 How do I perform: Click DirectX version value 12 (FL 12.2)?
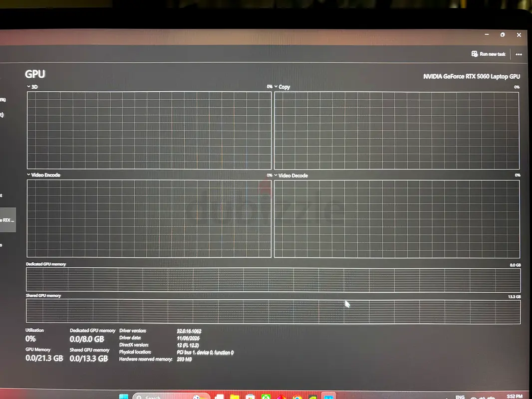coord(188,345)
